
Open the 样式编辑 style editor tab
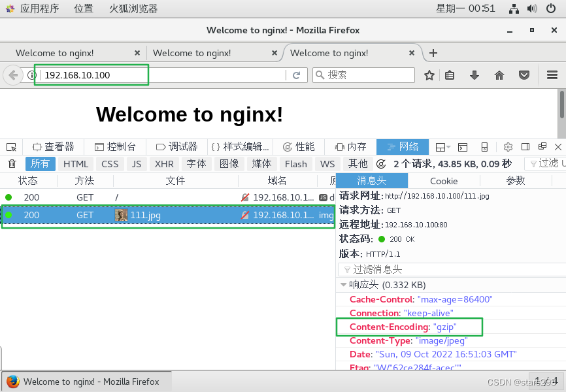pos(241,147)
